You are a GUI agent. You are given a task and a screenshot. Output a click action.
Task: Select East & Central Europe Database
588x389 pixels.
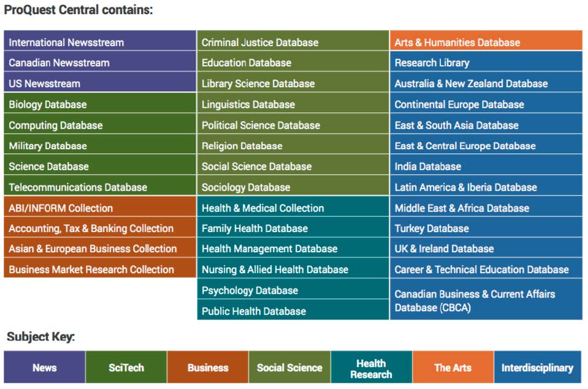486,144
